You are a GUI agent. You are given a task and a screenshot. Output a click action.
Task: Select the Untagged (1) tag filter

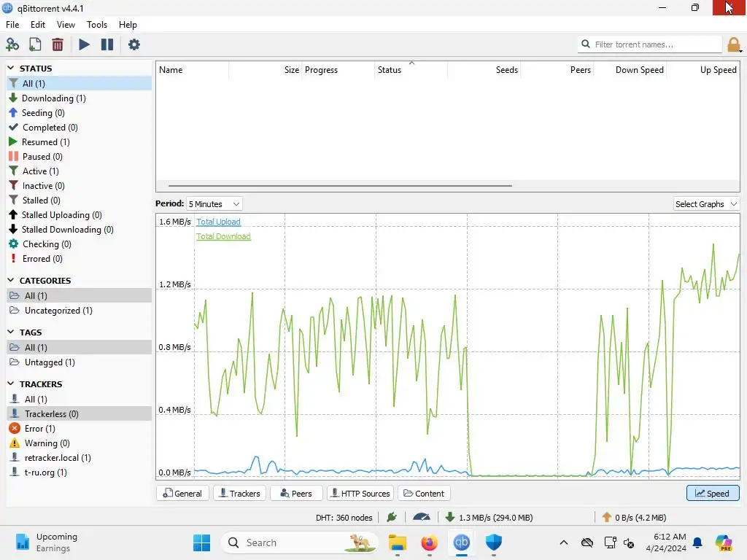tap(79, 362)
